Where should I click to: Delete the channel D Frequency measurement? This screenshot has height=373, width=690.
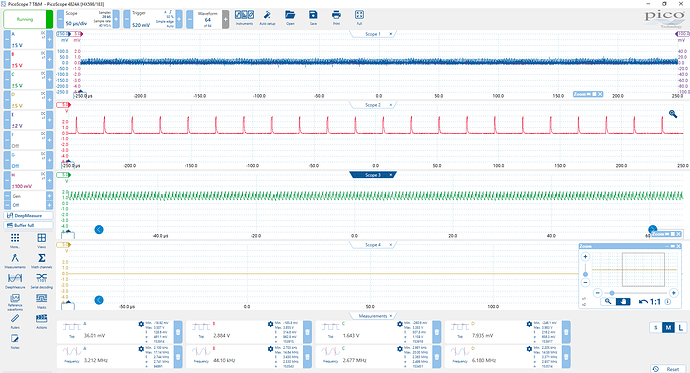pyautogui.click(x=566, y=357)
